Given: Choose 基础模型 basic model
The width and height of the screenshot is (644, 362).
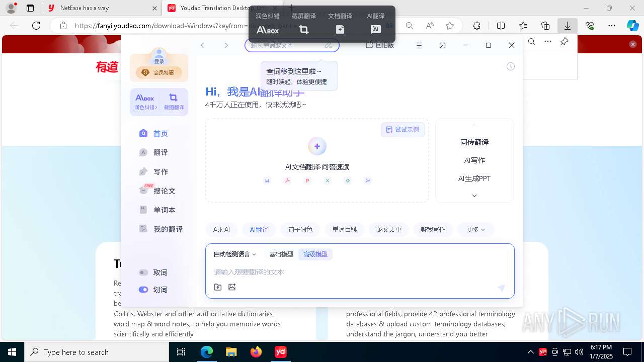Looking at the screenshot, I should 281,254.
